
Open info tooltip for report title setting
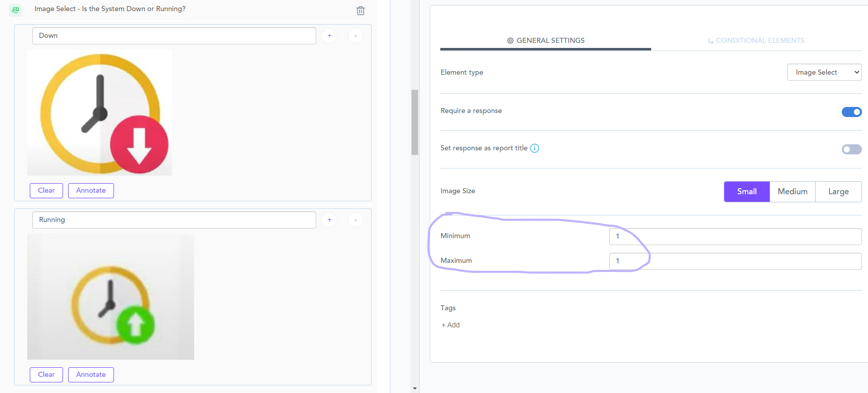(535, 148)
